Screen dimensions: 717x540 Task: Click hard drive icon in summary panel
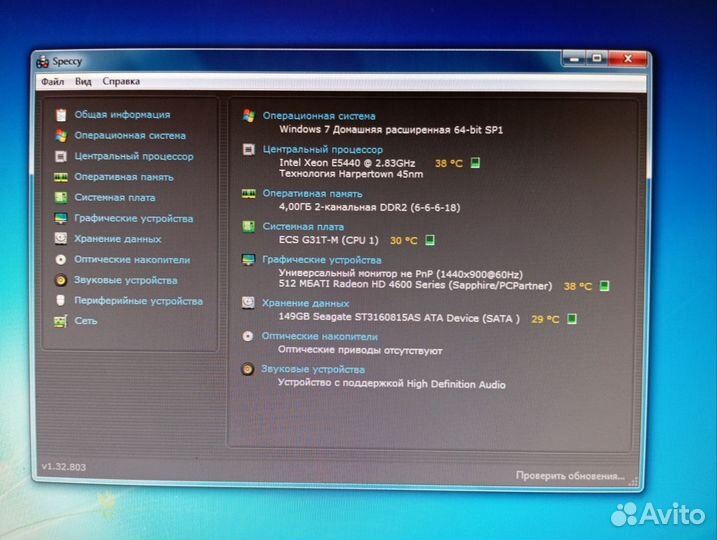pyautogui.click(x=248, y=302)
